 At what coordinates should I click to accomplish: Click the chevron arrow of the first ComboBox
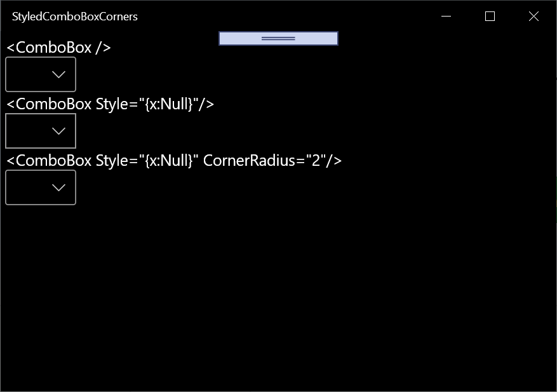[58, 74]
